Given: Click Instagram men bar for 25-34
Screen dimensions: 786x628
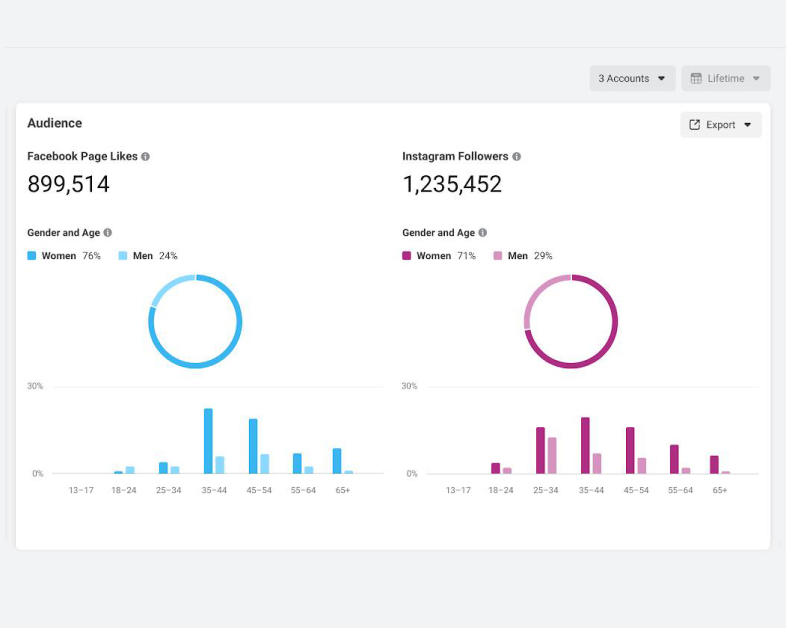Looking at the screenshot, I should (x=552, y=456).
